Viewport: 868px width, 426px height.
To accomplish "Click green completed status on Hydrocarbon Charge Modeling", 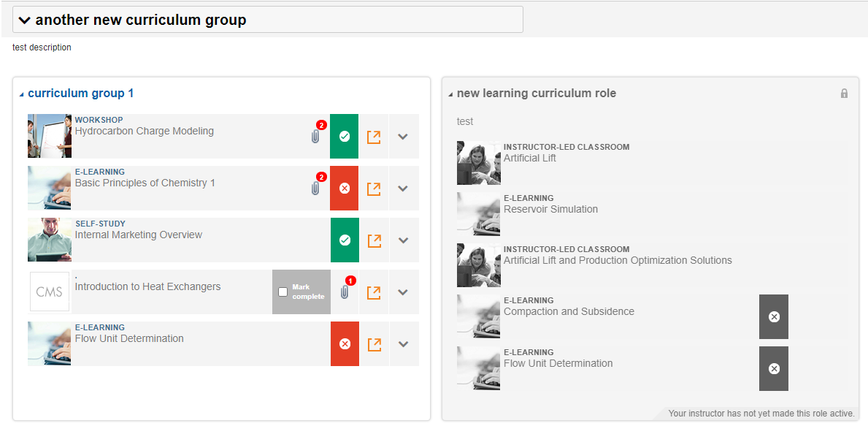I will (x=345, y=136).
